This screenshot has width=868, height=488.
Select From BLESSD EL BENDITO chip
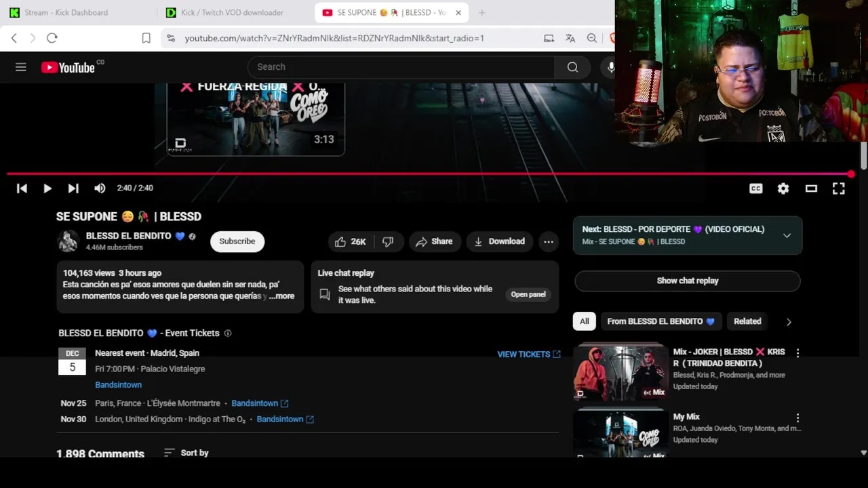(661, 321)
